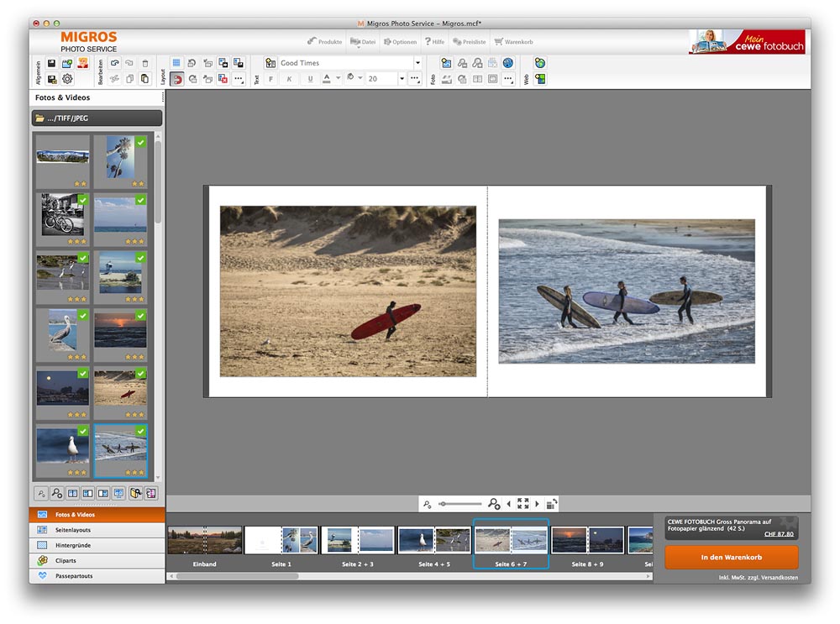This screenshot has height=624, width=840.
Task: Open the font size 20 dropdown
Action: tap(402, 79)
